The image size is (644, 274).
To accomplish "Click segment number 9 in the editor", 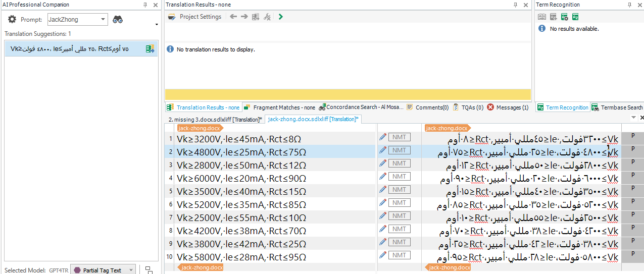I will coord(170,244).
